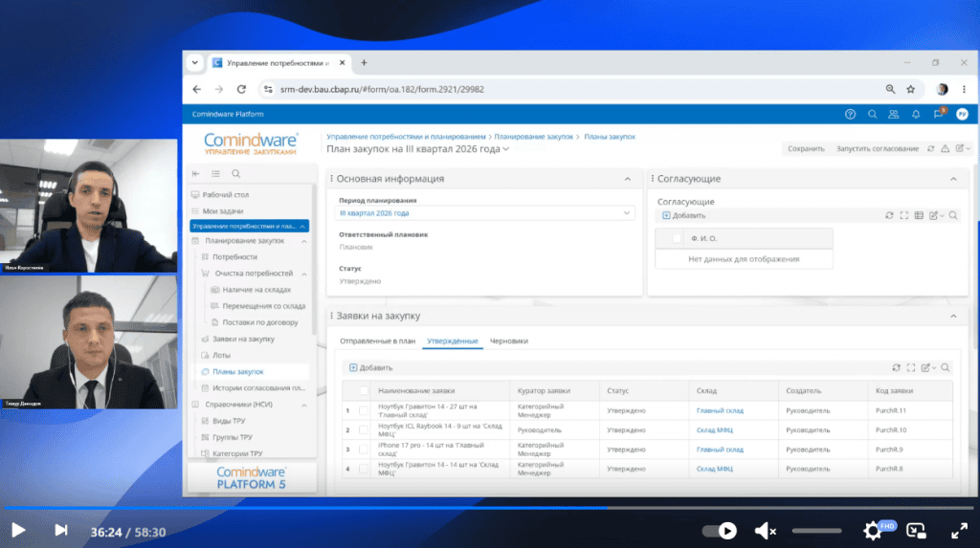980x548 pixels.
Task: Open the user account avatar menu
Action: [x=963, y=115]
